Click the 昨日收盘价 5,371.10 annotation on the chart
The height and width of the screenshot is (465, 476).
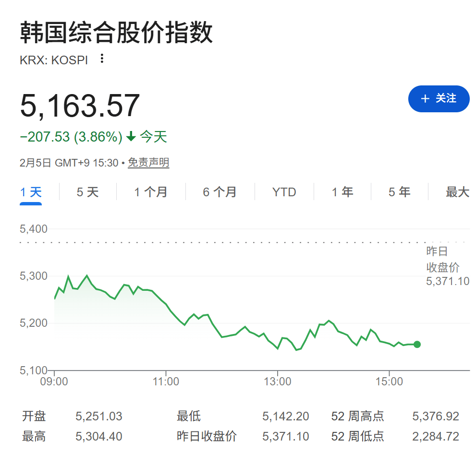[448, 267]
